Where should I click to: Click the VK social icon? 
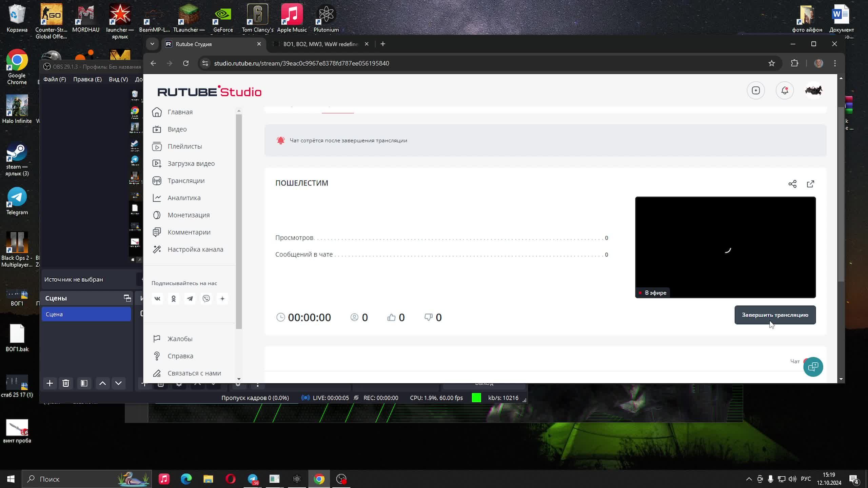coord(157,299)
